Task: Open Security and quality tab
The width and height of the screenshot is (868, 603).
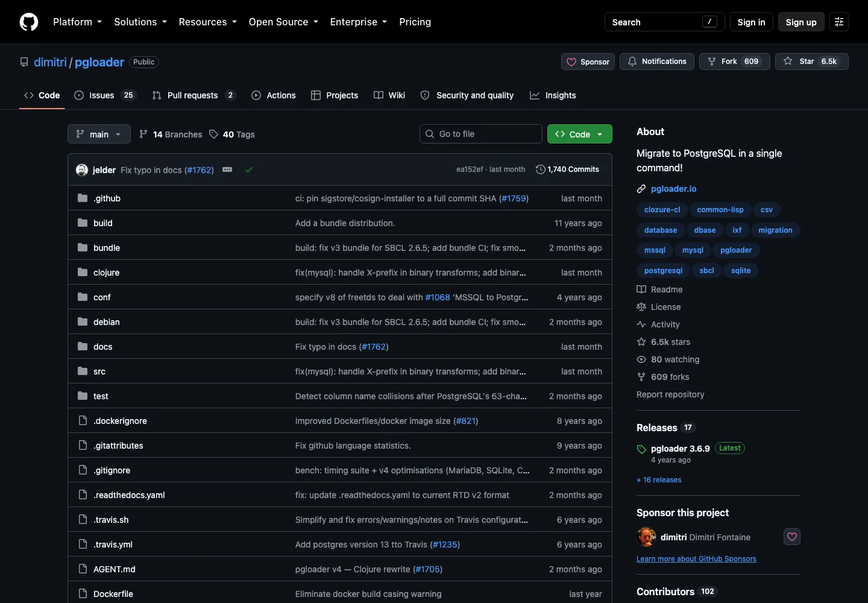Action: [467, 95]
